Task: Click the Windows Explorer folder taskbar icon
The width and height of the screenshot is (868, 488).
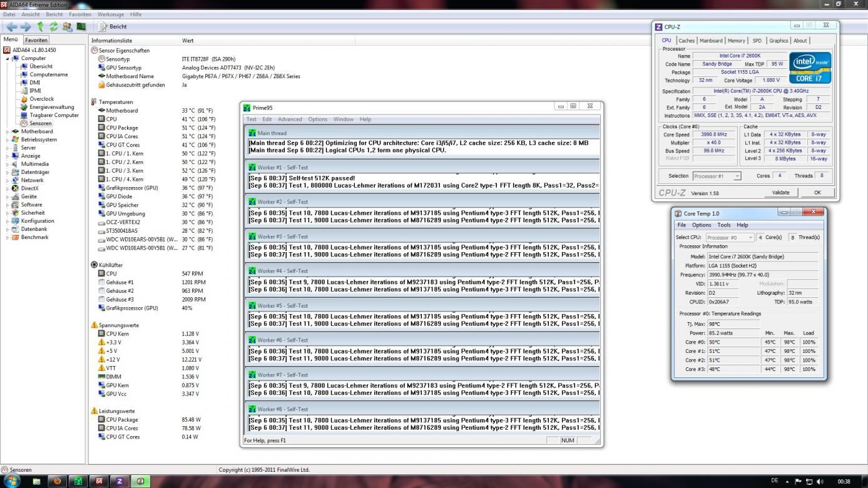Action: coord(36,481)
